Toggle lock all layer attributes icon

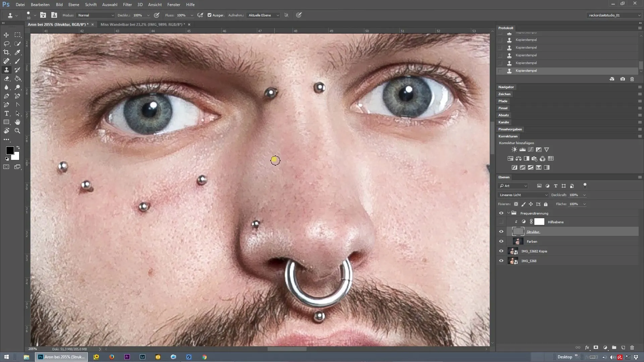coord(546,204)
